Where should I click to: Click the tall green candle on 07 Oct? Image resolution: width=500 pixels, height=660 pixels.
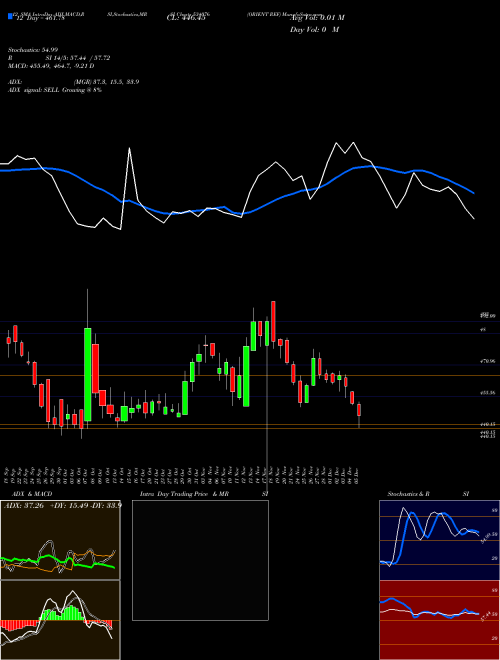click(x=88, y=374)
